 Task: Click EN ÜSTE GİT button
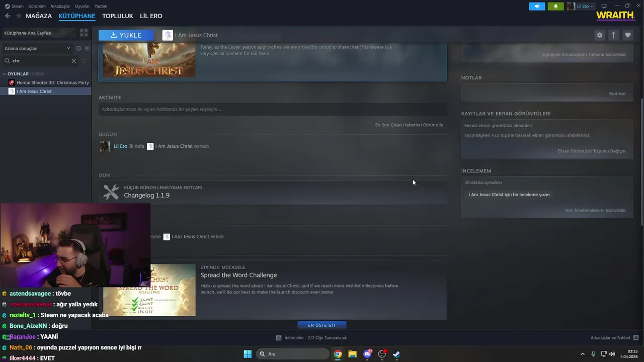[322, 325]
